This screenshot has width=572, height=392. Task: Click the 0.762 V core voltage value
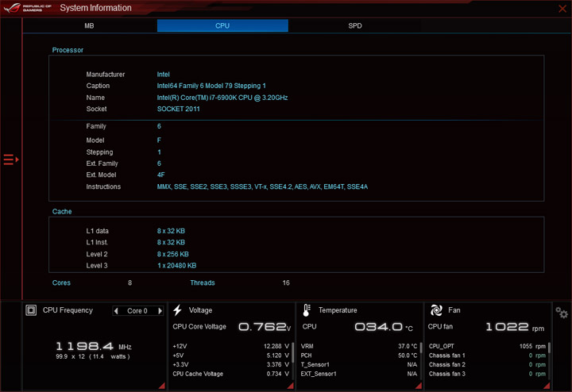click(x=265, y=327)
